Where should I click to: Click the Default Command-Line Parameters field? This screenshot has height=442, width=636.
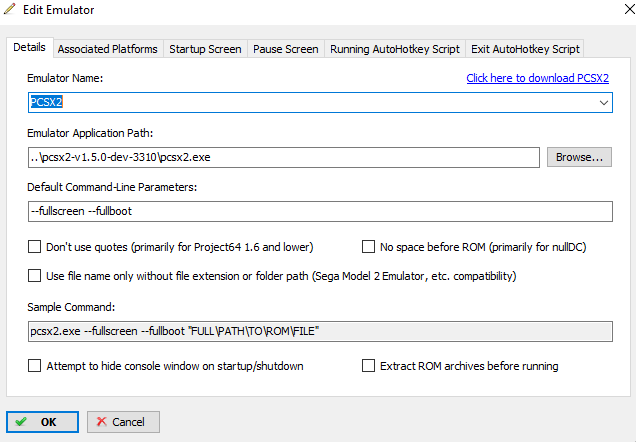coord(320,211)
